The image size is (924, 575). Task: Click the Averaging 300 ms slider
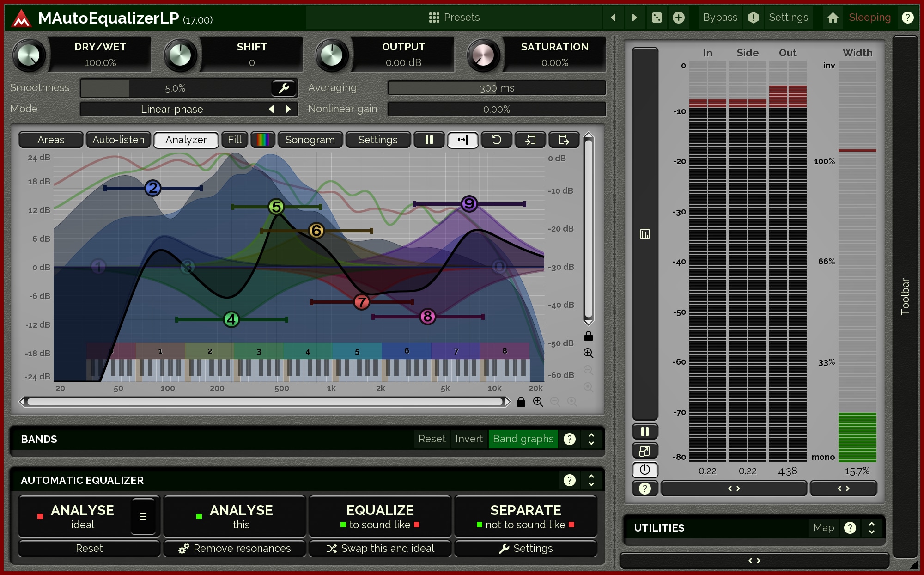(497, 88)
